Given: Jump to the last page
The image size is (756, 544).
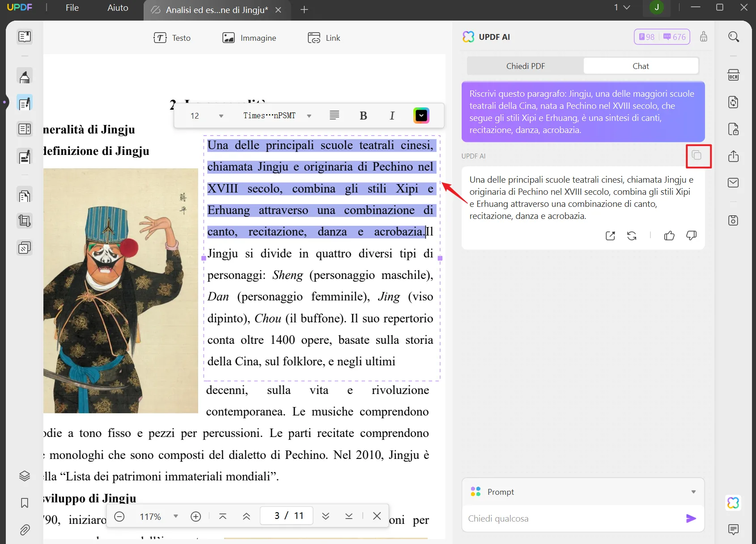Looking at the screenshot, I should [x=349, y=516].
